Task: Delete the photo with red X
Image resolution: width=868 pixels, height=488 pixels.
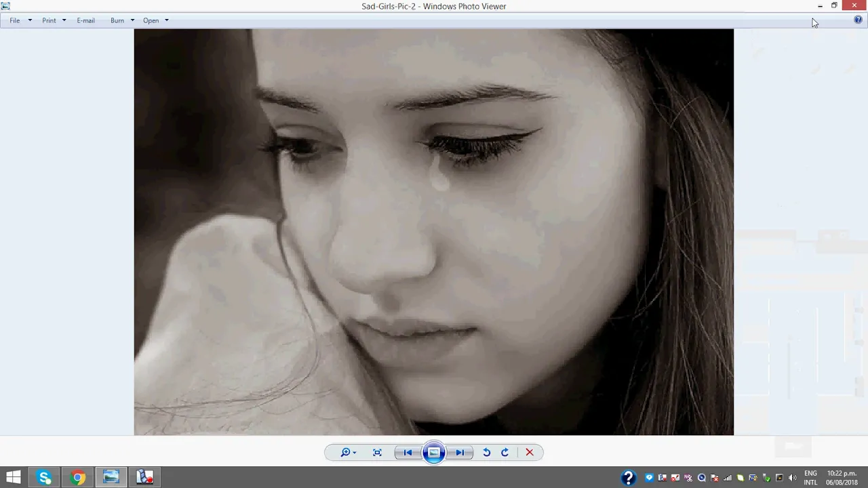Action: pyautogui.click(x=530, y=453)
